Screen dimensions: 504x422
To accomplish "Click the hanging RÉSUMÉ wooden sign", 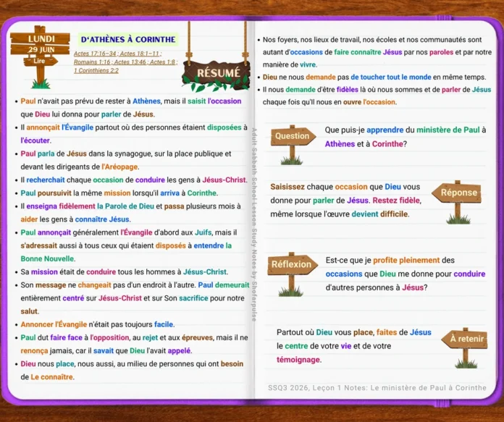I will pyautogui.click(x=216, y=74).
